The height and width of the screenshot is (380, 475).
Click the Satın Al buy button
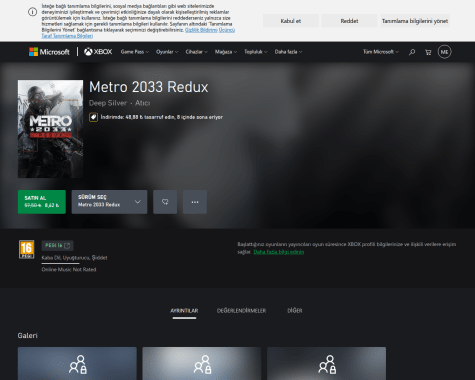(42, 202)
